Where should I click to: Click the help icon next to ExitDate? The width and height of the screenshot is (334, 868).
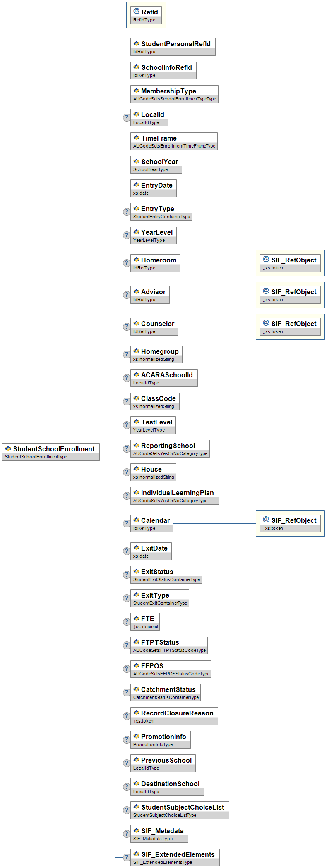pos(127,551)
